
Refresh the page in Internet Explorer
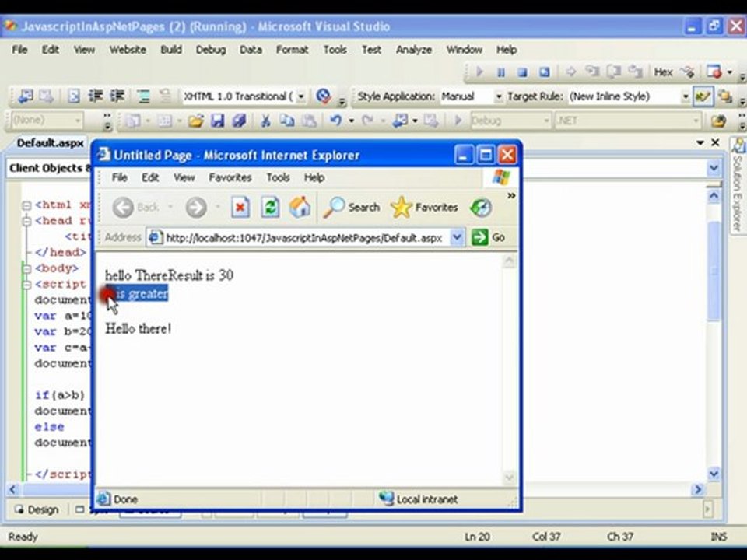click(270, 208)
